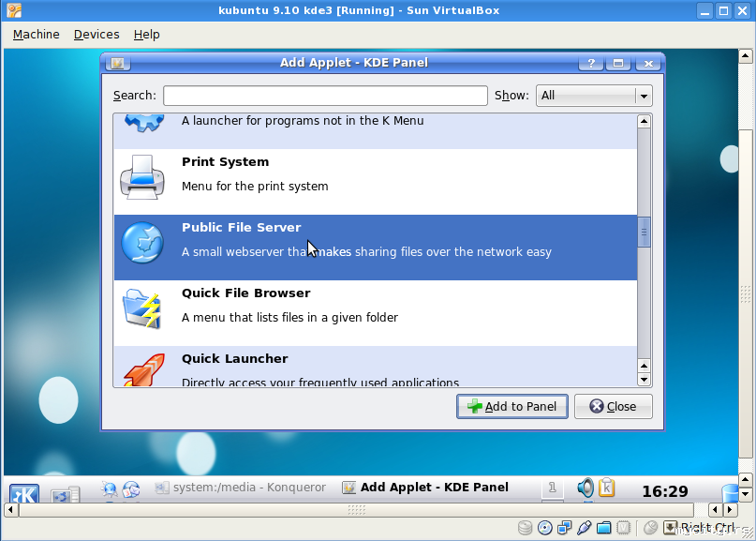Click the rocket icon of Quick Launcher

(x=143, y=370)
